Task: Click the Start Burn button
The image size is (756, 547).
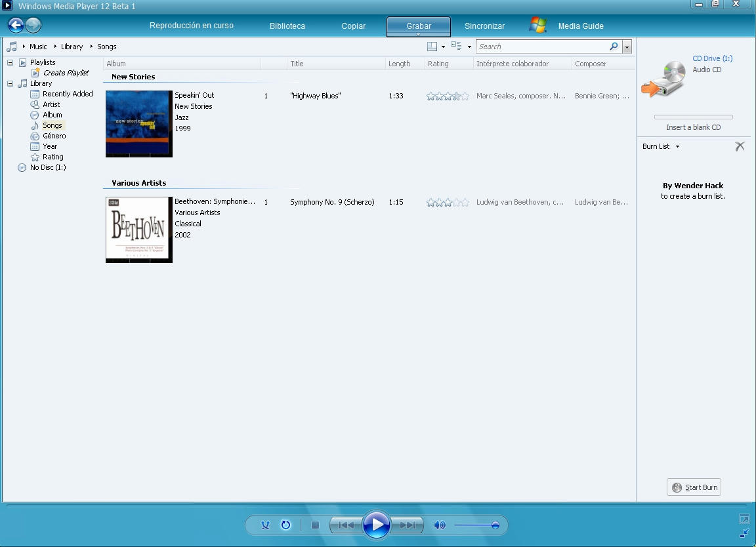Action: coord(694,487)
